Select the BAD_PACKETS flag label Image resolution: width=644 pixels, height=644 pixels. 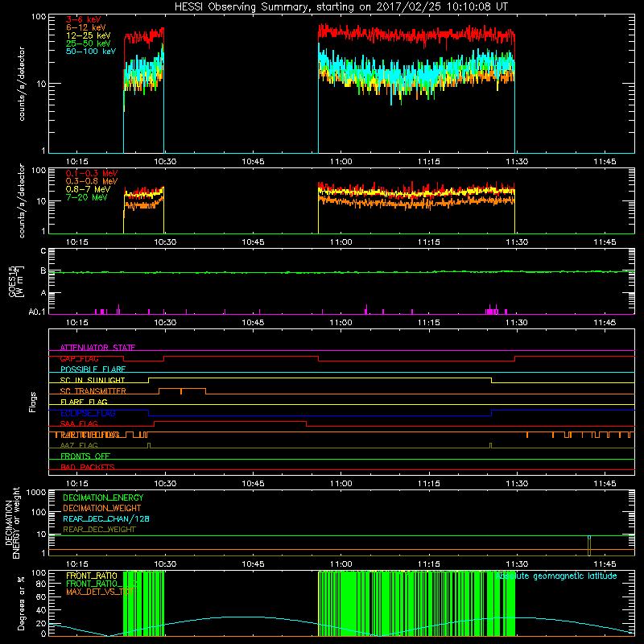point(88,467)
